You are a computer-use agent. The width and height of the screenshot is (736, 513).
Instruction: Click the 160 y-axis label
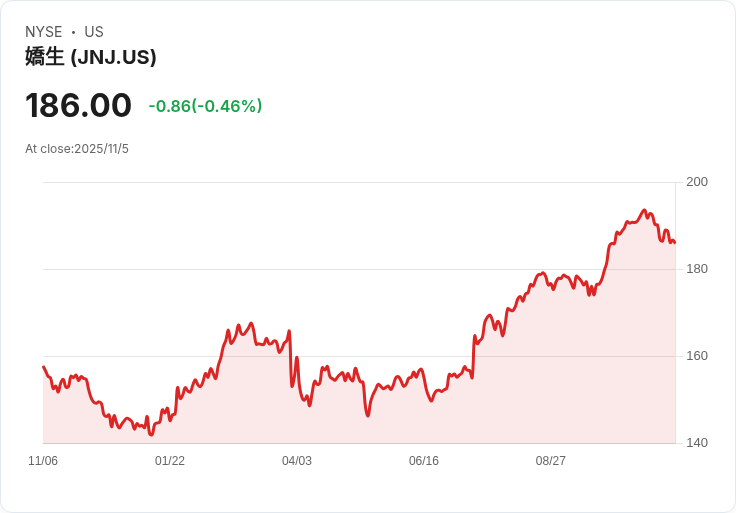click(x=697, y=356)
